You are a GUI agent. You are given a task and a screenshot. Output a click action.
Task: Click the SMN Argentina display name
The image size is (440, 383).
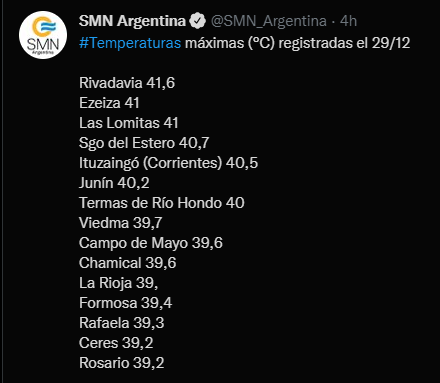pos(132,21)
